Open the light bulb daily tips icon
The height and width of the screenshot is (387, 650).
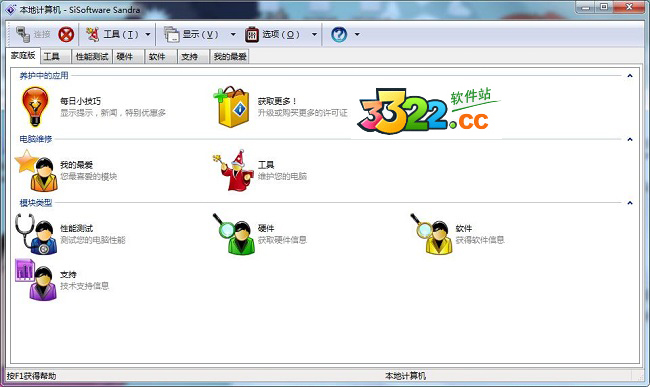35,106
